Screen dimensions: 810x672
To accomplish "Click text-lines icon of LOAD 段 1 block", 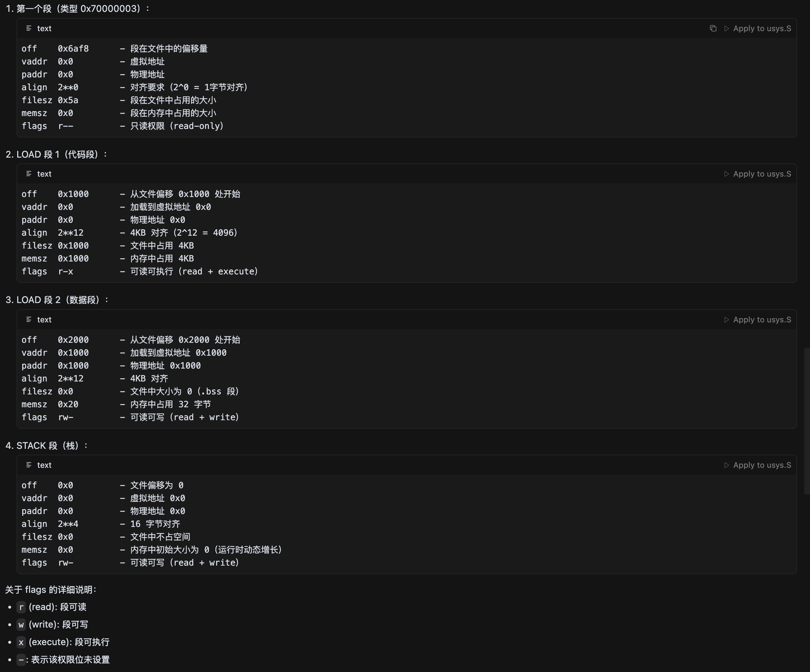I will (29, 174).
